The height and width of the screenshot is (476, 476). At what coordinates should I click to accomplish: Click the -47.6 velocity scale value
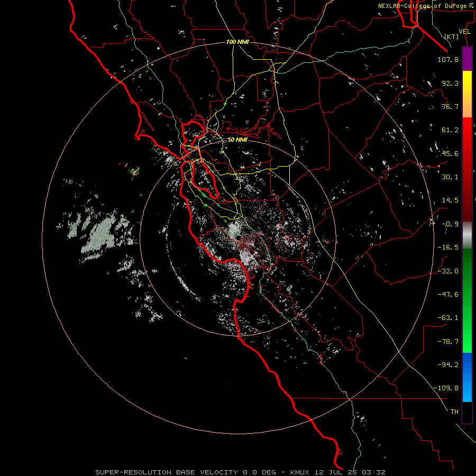[x=448, y=294]
